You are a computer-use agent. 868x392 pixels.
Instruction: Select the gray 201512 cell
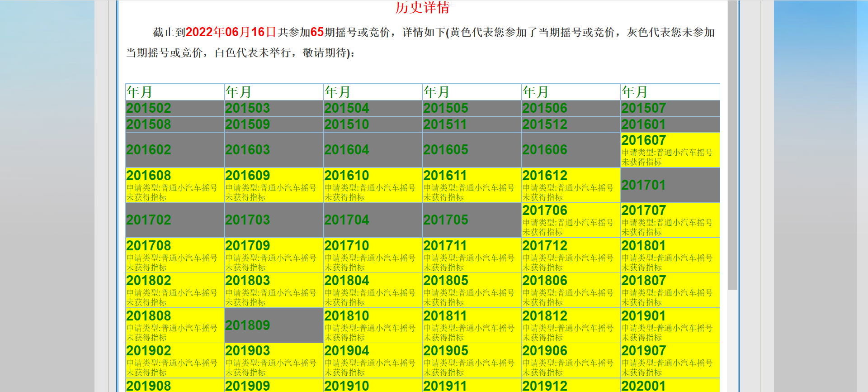571,124
